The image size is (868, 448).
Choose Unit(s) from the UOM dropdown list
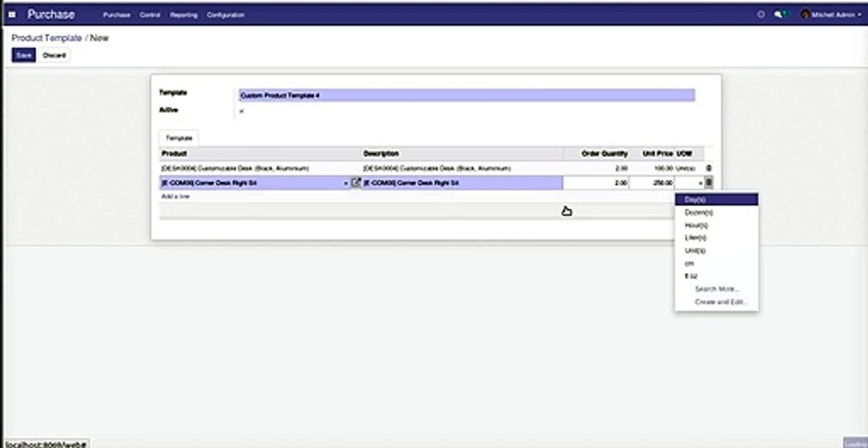pos(716,251)
